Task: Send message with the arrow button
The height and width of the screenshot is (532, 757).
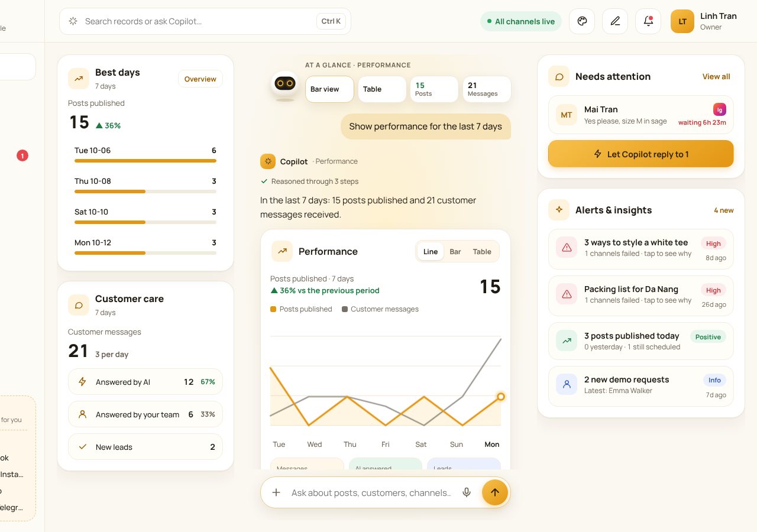Action: 495,492
